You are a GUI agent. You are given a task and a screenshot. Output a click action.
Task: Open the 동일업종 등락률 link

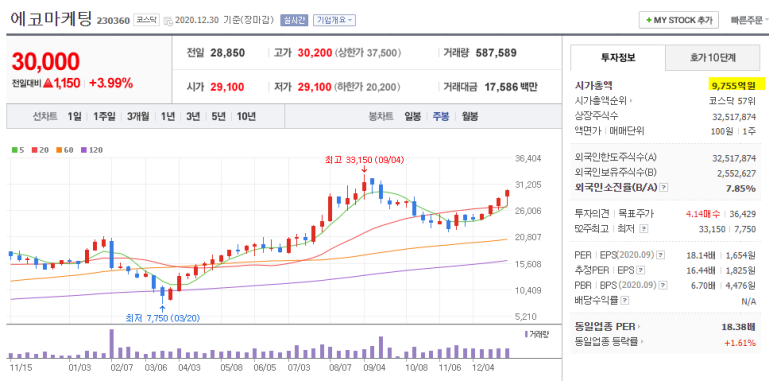pyautogui.click(x=609, y=341)
